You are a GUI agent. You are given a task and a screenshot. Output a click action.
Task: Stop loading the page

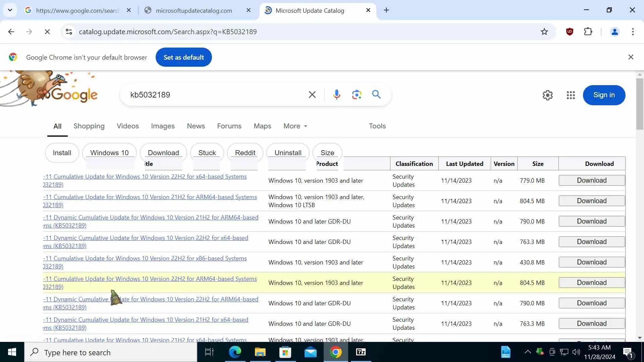click(47, 32)
